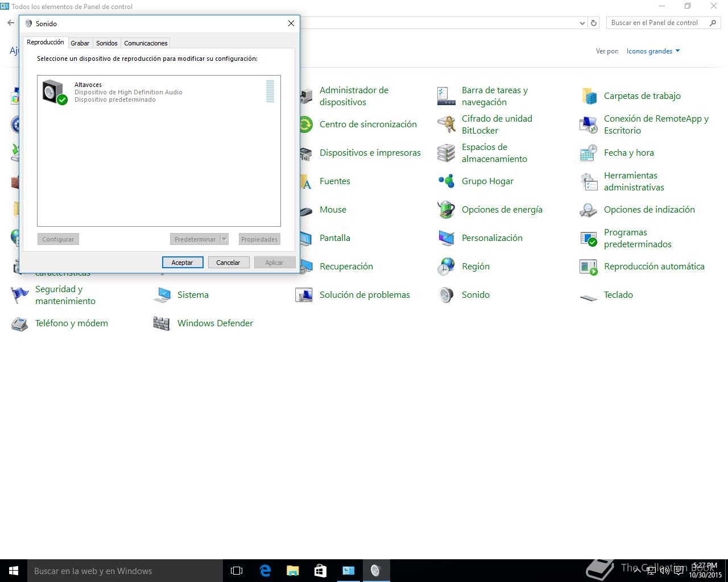Open Administrador de dispositivos icon
This screenshot has width=728, height=582.
click(x=306, y=96)
